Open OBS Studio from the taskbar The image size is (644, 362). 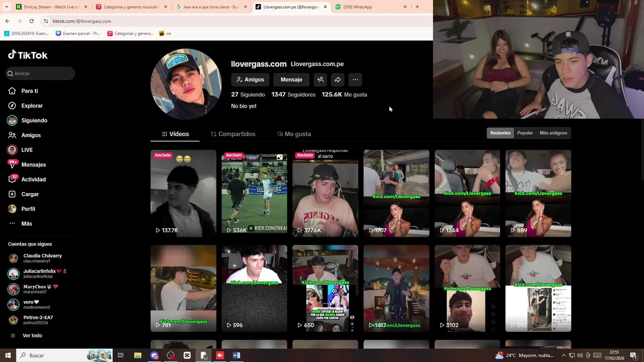[171, 355]
